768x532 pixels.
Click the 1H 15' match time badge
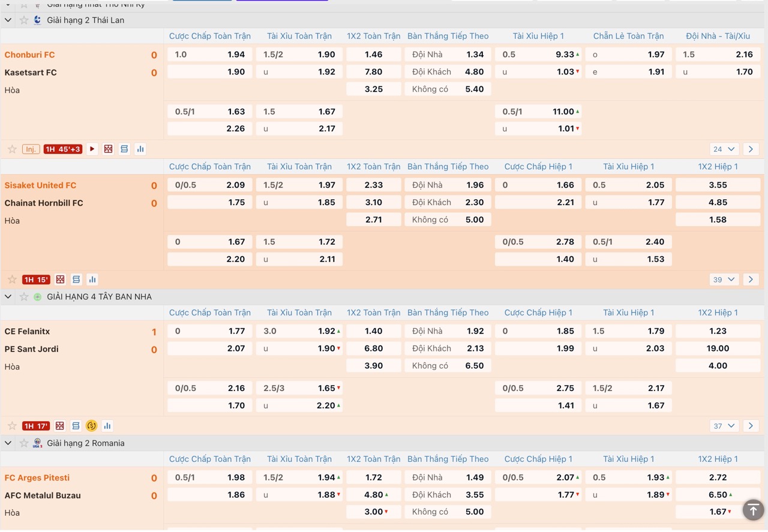(x=36, y=279)
